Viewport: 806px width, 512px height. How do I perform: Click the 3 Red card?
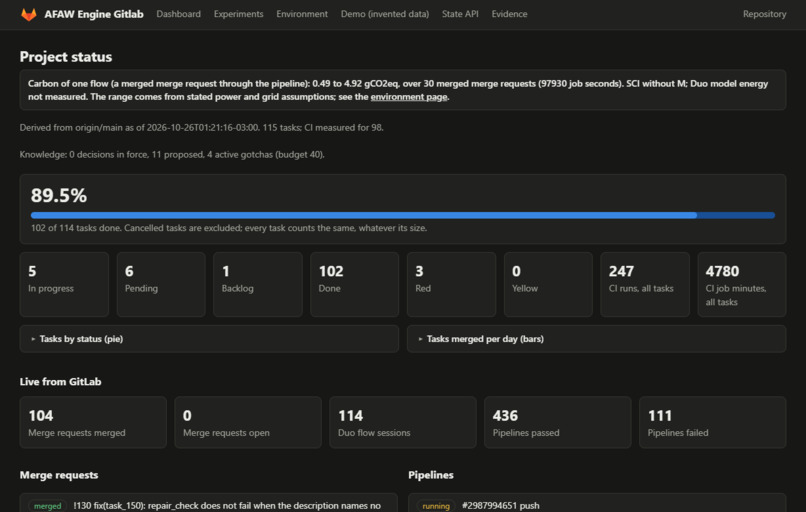(x=451, y=284)
